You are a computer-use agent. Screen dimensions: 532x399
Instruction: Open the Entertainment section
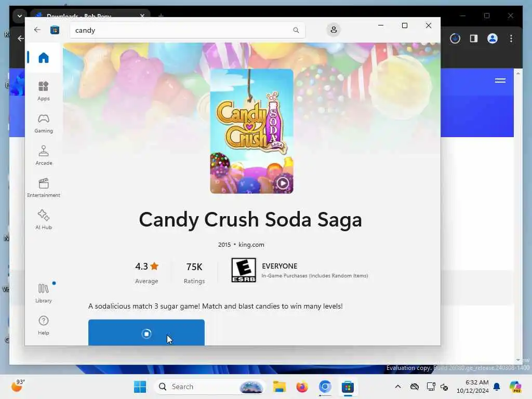[44, 188]
